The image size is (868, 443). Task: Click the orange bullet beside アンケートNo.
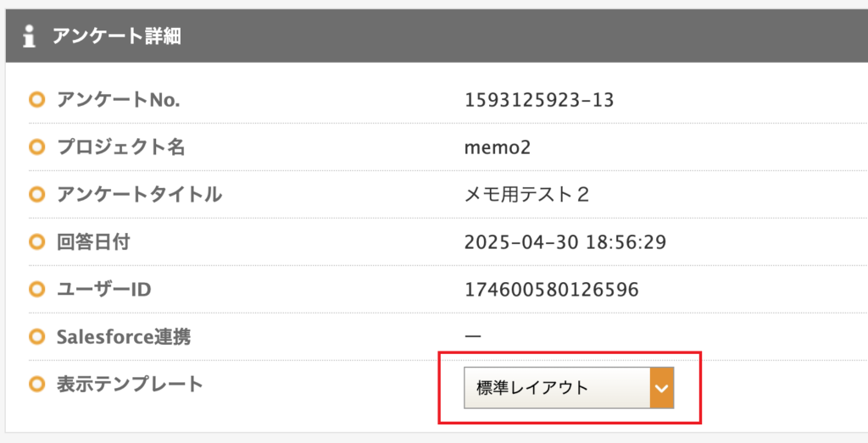[36, 100]
